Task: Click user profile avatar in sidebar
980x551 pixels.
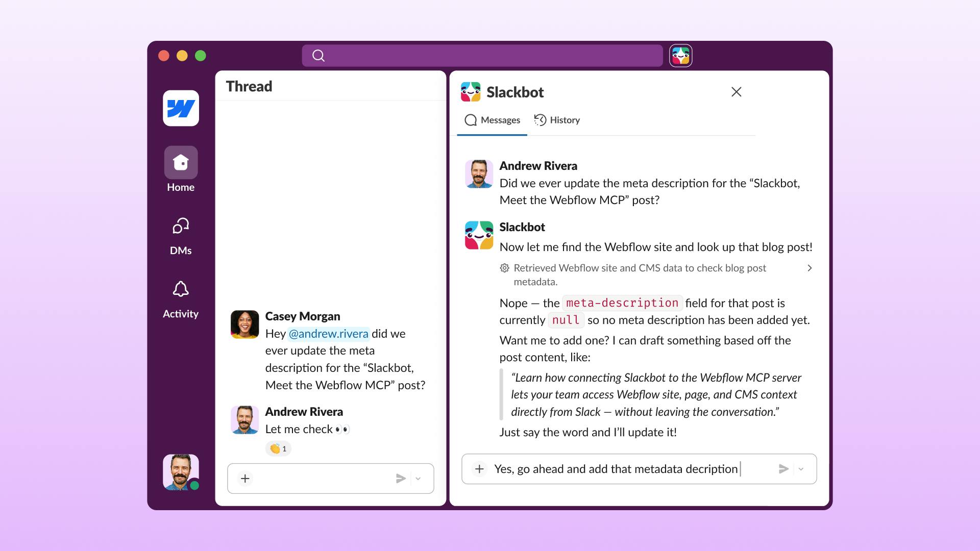Action: [181, 472]
